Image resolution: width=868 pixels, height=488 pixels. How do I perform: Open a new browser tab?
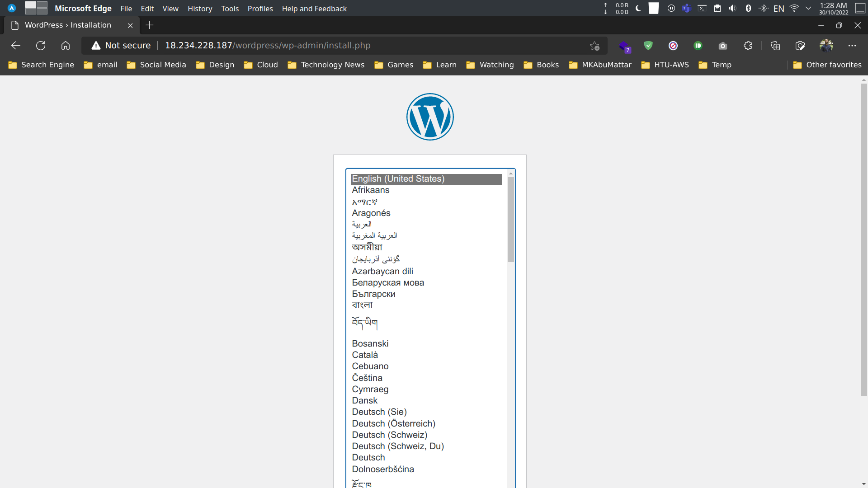[150, 25]
